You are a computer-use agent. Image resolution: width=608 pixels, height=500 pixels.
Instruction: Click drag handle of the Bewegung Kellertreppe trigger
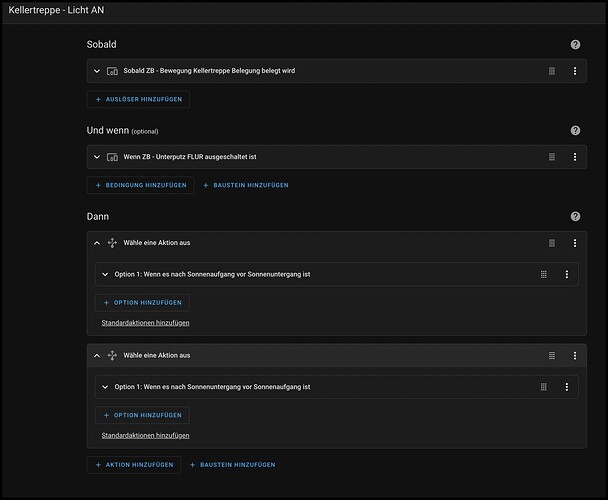point(551,71)
